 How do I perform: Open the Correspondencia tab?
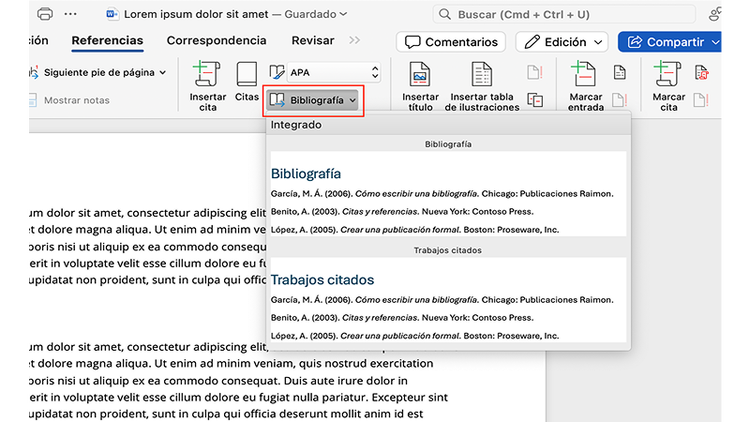pos(216,41)
